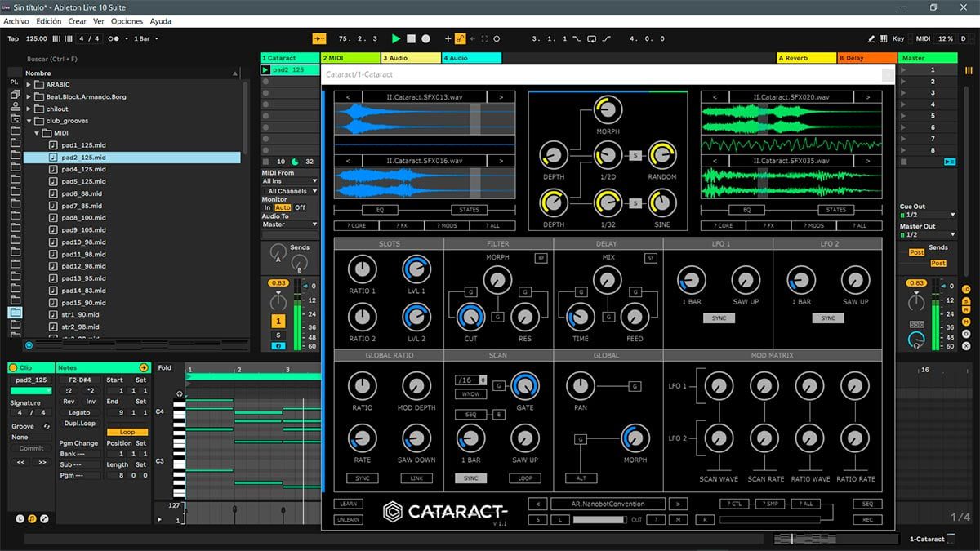Enable the orange Automation Arm button

pyautogui.click(x=461, y=38)
